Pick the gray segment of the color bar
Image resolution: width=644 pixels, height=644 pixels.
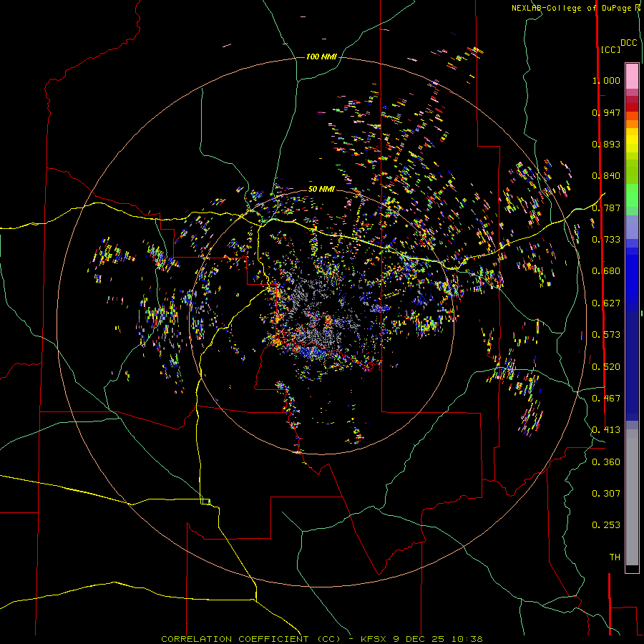pos(632,497)
